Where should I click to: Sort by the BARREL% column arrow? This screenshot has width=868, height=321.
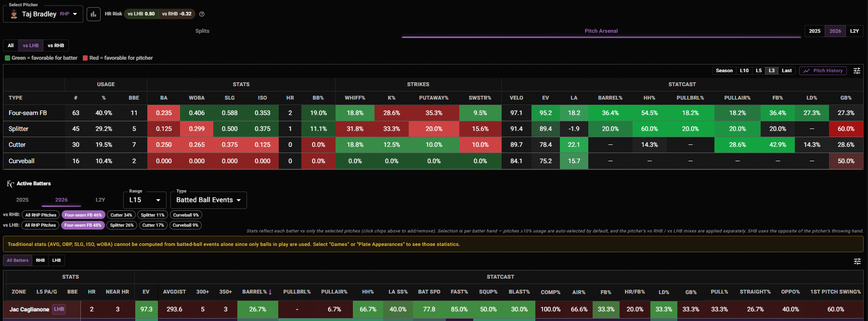[270, 292]
